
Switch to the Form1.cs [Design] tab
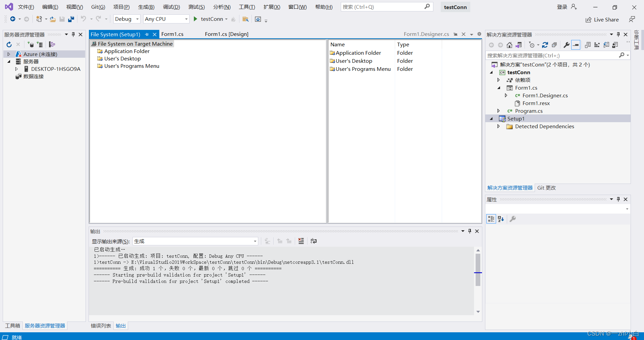pyautogui.click(x=227, y=34)
